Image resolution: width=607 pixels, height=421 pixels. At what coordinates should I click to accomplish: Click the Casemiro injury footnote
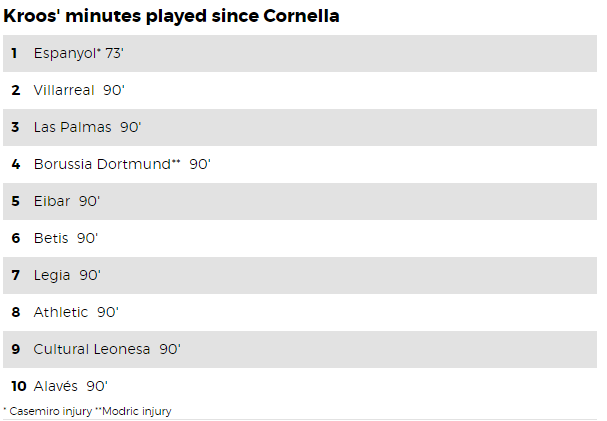coord(48,411)
